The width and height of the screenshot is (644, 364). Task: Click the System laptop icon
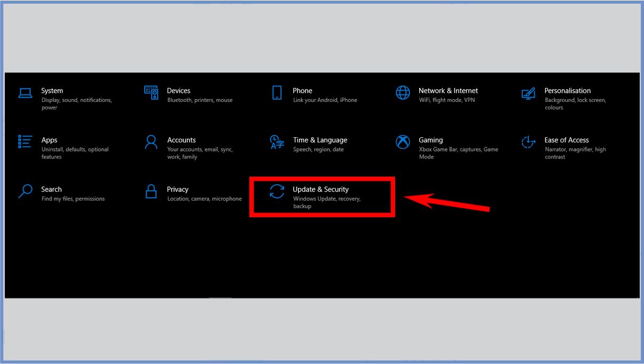(25, 93)
